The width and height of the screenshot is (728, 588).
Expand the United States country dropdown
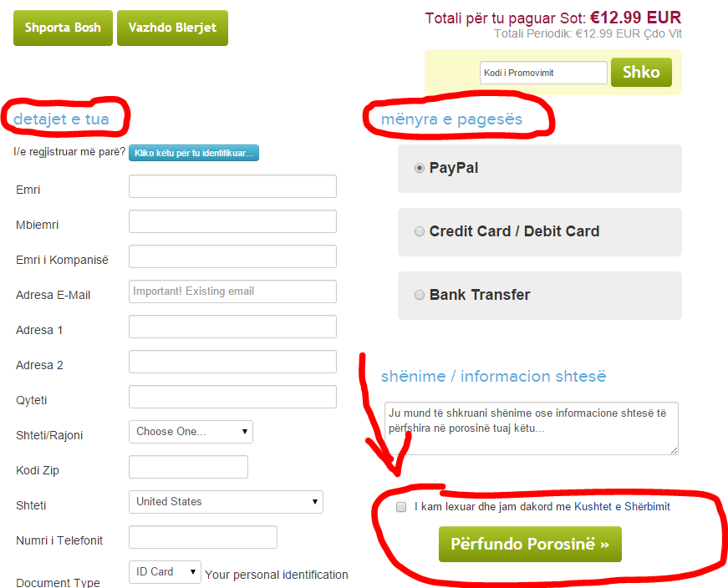pyautogui.click(x=226, y=502)
